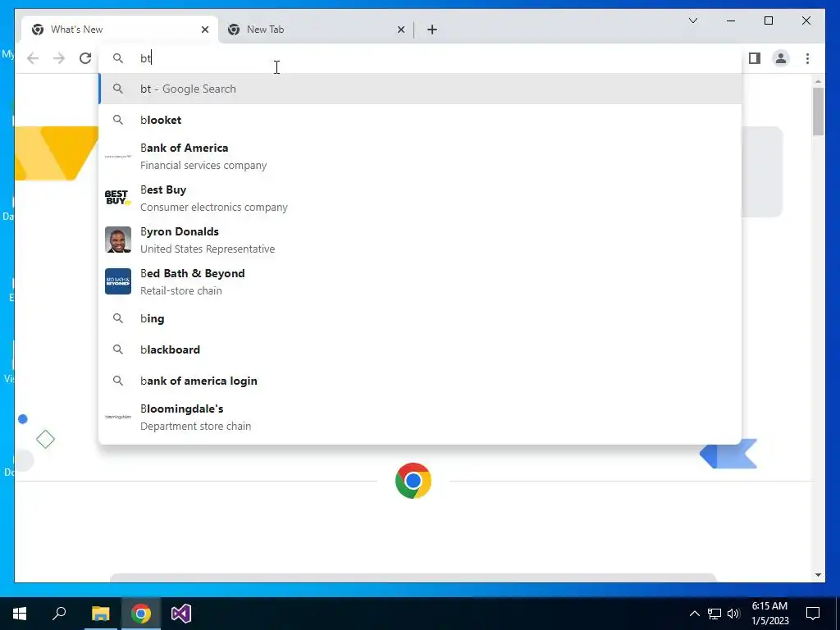This screenshot has width=840, height=630.
Task: Click the Chrome taskbar icon
Action: (x=141, y=614)
